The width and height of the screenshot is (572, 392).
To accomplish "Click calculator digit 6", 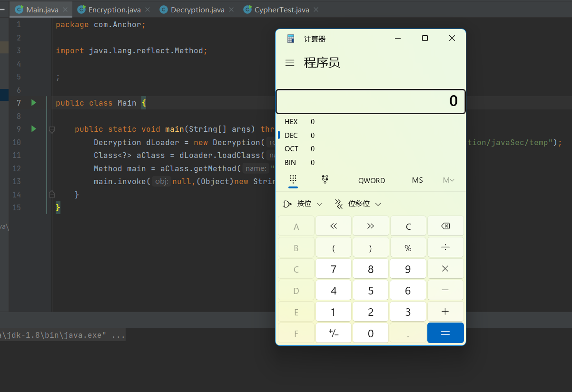I will pyautogui.click(x=408, y=290).
